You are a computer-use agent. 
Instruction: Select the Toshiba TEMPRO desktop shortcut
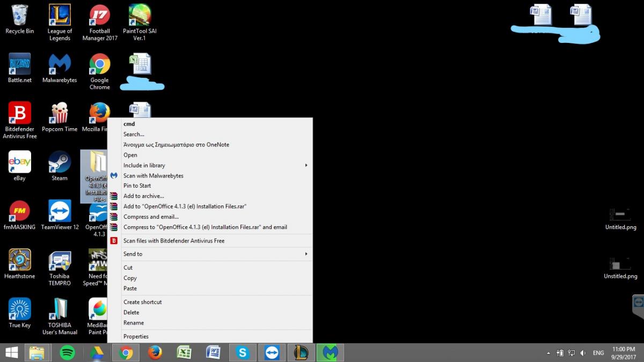click(60, 268)
